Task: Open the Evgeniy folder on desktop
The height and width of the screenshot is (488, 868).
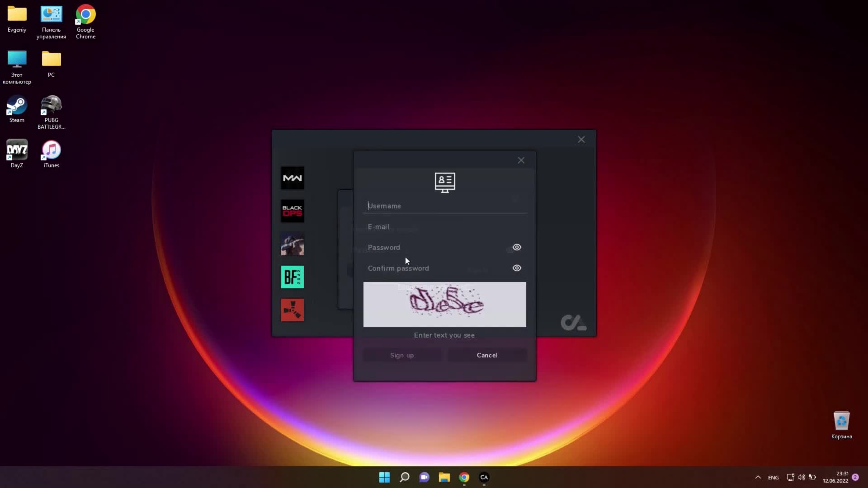Action: 17,19
